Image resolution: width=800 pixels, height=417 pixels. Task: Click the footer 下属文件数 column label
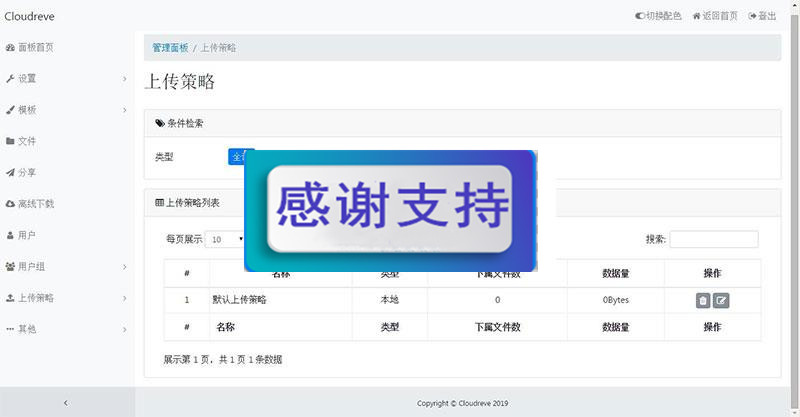pyautogui.click(x=497, y=327)
